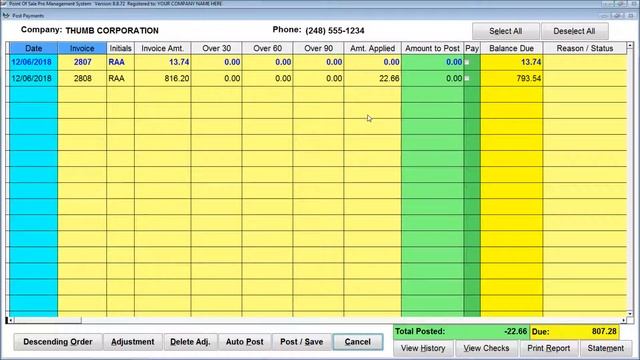Click the date cell of invoice 2807
The image size is (640, 360).
33,62
